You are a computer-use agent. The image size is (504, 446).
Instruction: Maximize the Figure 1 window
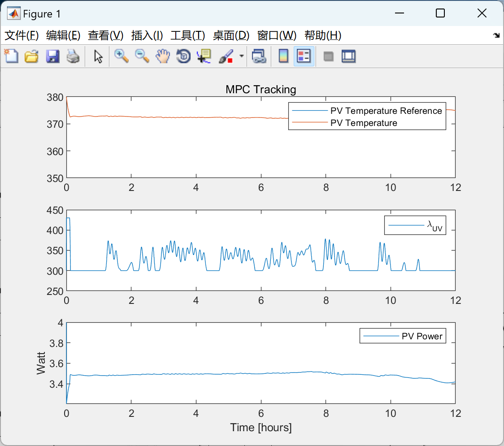pos(440,13)
